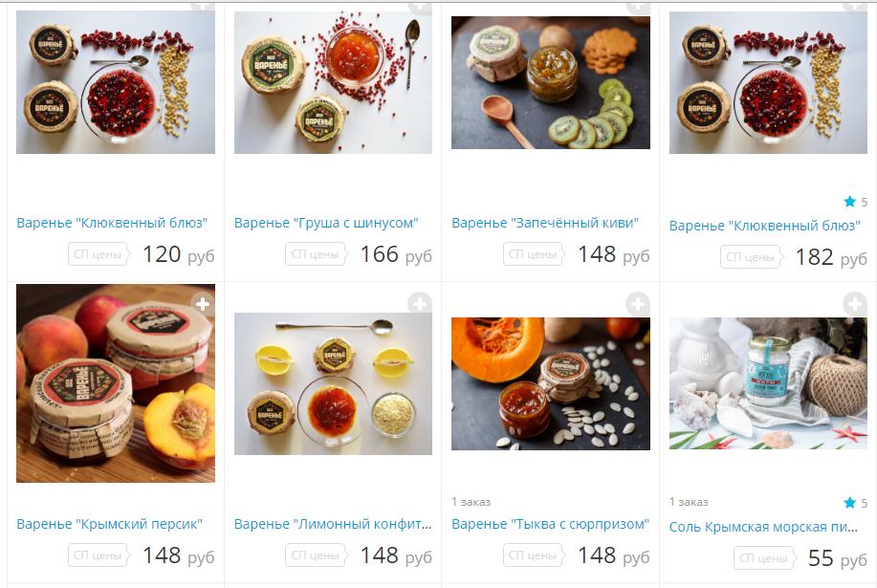
Task: Open peach jam jars photo
Action: [116, 383]
